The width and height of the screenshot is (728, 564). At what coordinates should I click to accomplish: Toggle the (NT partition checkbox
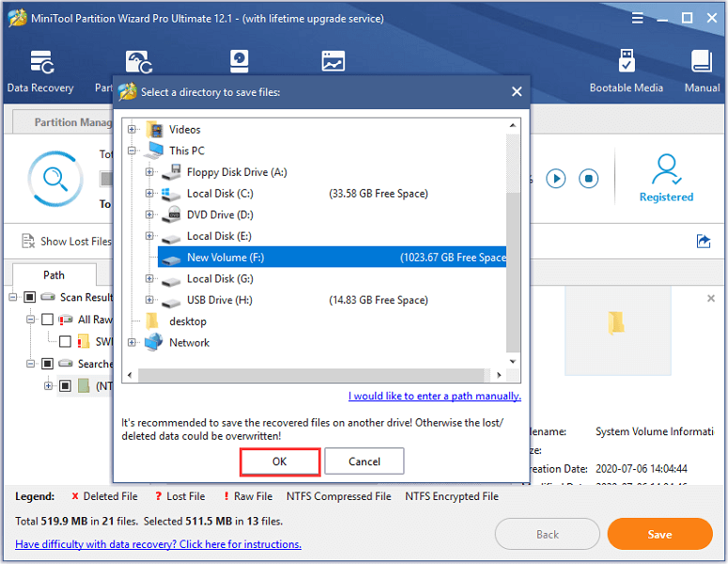pyautogui.click(x=65, y=385)
